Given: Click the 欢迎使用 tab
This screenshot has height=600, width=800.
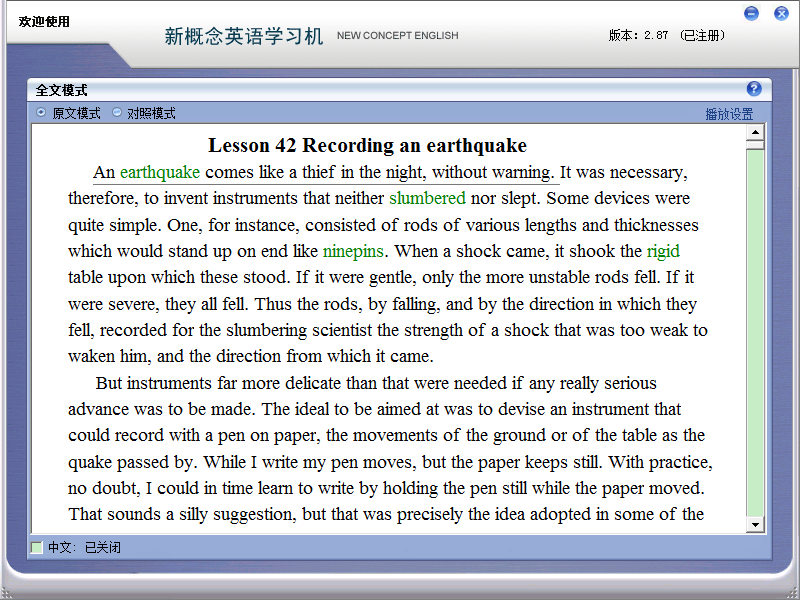Looking at the screenshot, I should 44,21.
